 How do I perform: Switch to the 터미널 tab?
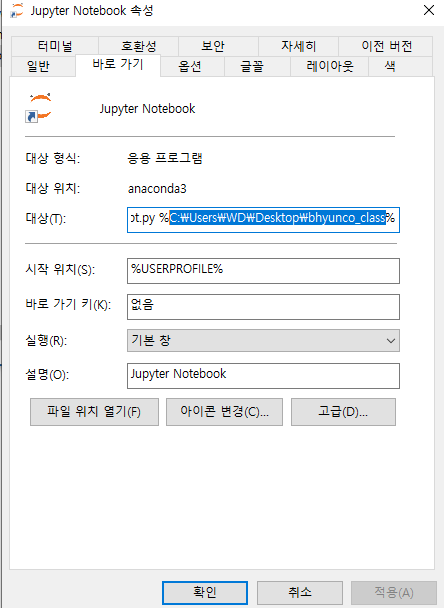point(55,47)
